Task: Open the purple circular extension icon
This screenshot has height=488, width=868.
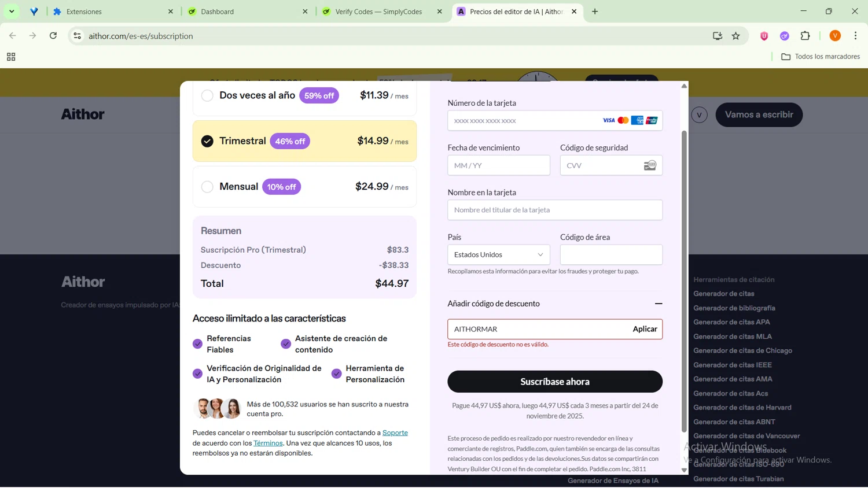Action: coord(785,36)
